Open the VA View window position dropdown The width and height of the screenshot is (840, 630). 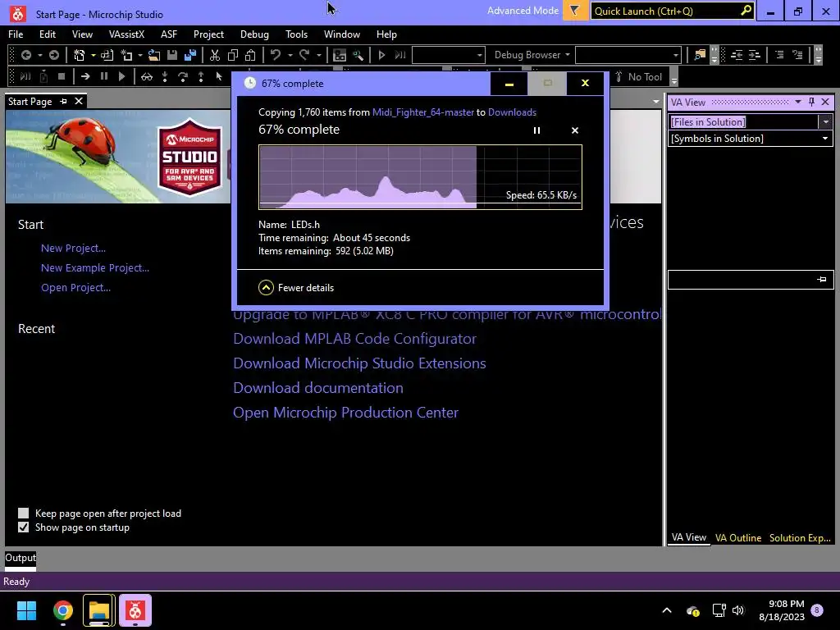[797, 102]
